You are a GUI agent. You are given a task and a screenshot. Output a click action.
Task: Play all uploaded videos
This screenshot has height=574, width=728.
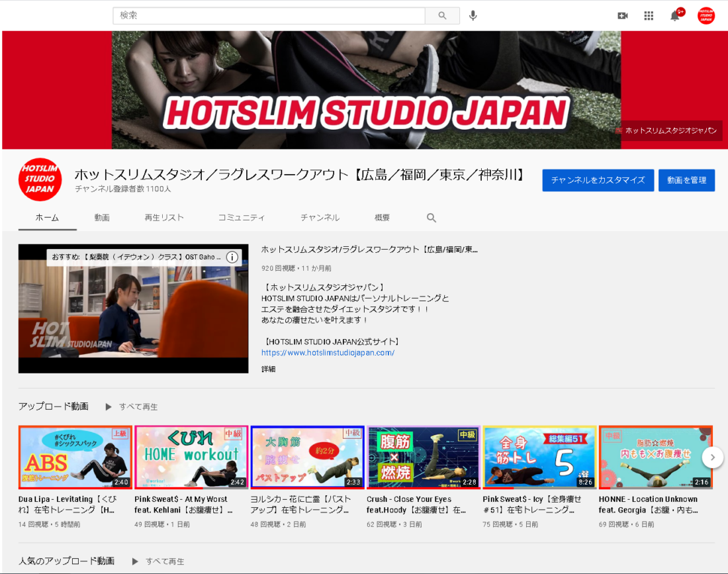point(132,407)
